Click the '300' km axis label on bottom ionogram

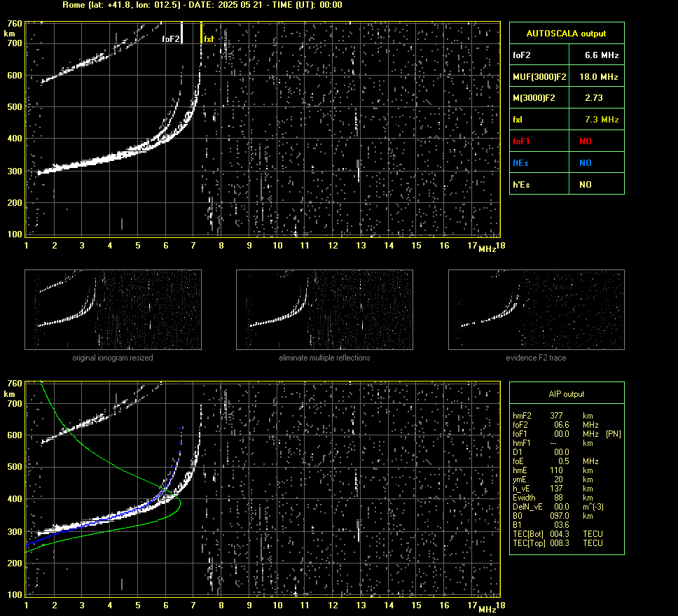(14, 531)
